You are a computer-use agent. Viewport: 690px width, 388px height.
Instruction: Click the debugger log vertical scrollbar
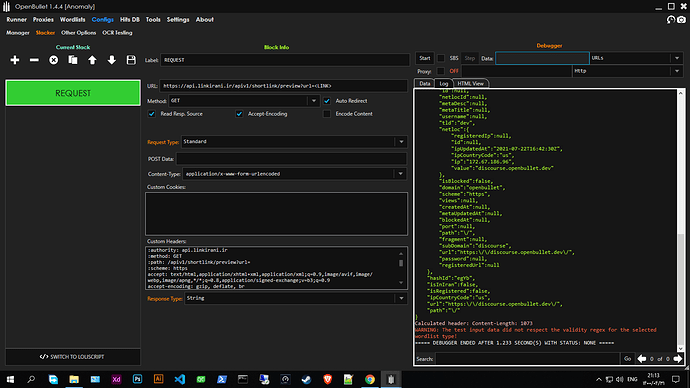[x=680, y=220]
